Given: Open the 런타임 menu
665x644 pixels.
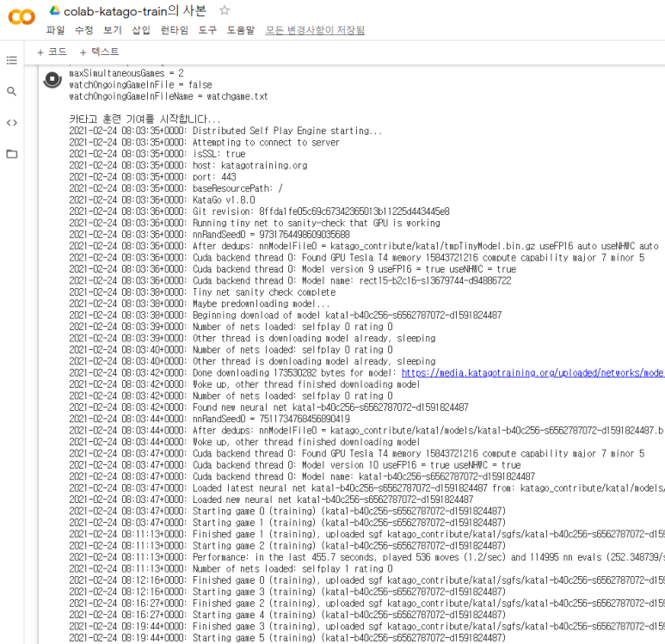Looking at the screenshot, I should [x=174, y=30].
